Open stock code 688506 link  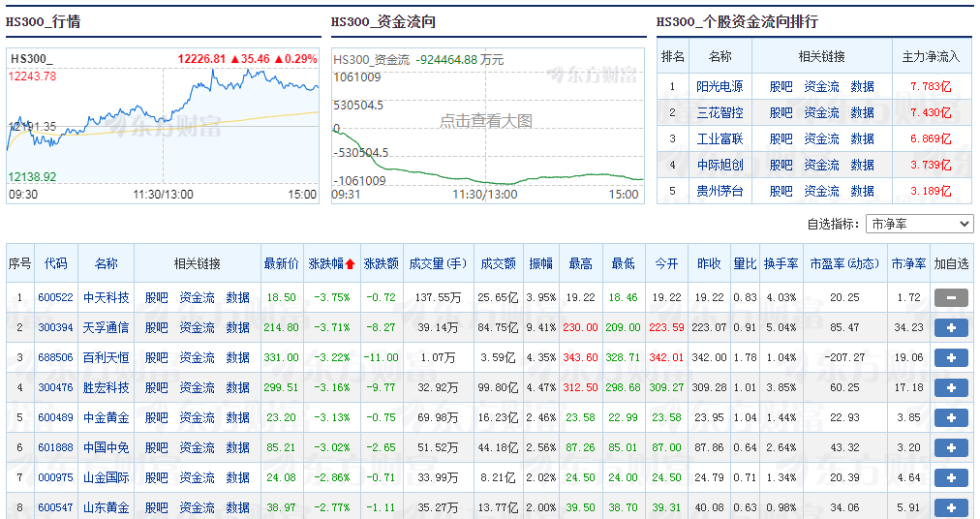[x=55, y=357]
